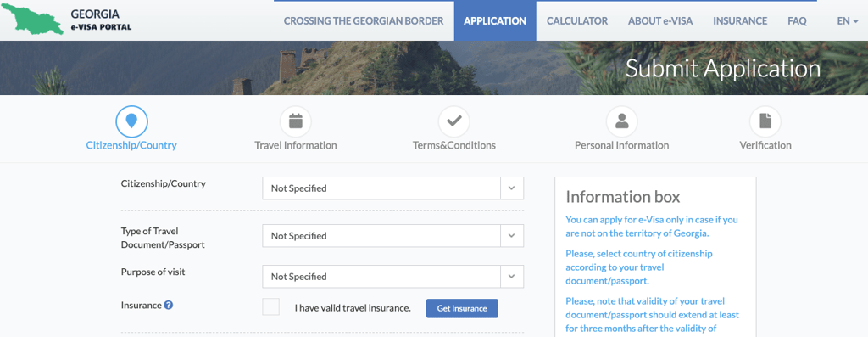Open the FAQ navigation link
The width and height of the screenshot is (868, 337).
pos(797,21)
